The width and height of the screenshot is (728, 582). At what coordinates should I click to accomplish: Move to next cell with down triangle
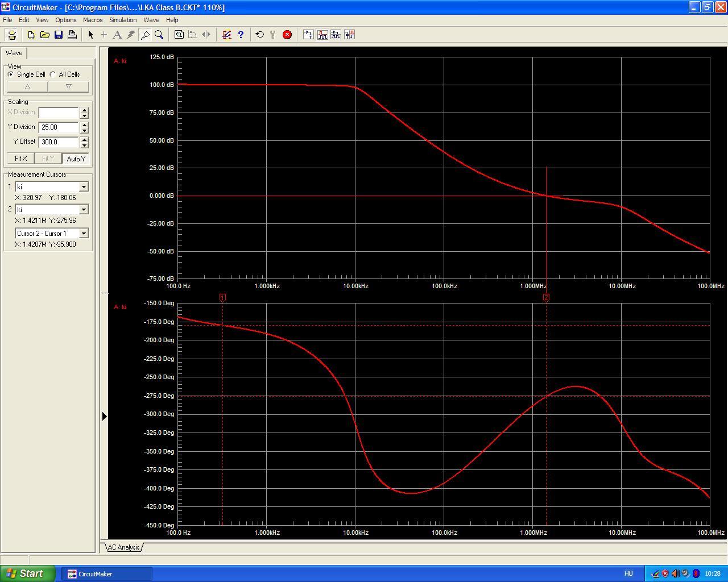[68, 87]
